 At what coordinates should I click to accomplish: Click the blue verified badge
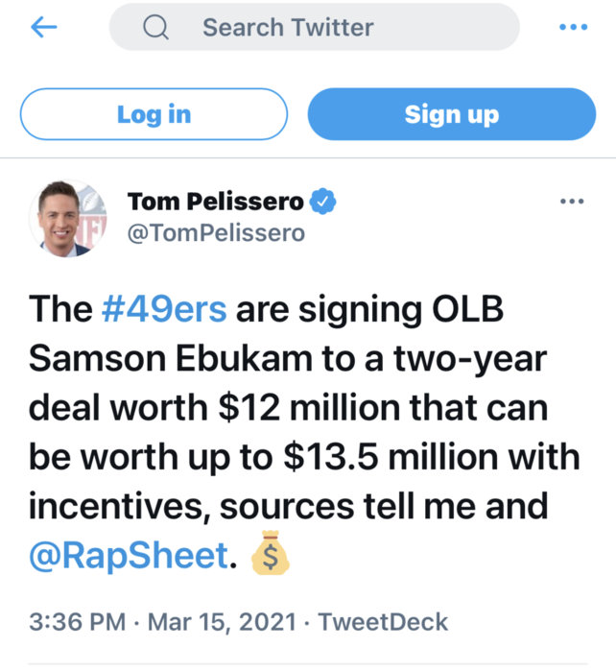pyautogui.click(x=322, y=201)
